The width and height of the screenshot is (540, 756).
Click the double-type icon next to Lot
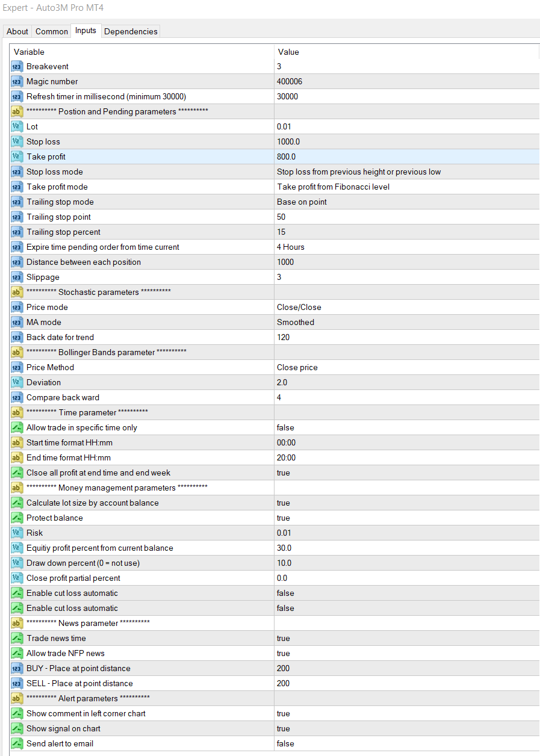click(x=17, y=126)
